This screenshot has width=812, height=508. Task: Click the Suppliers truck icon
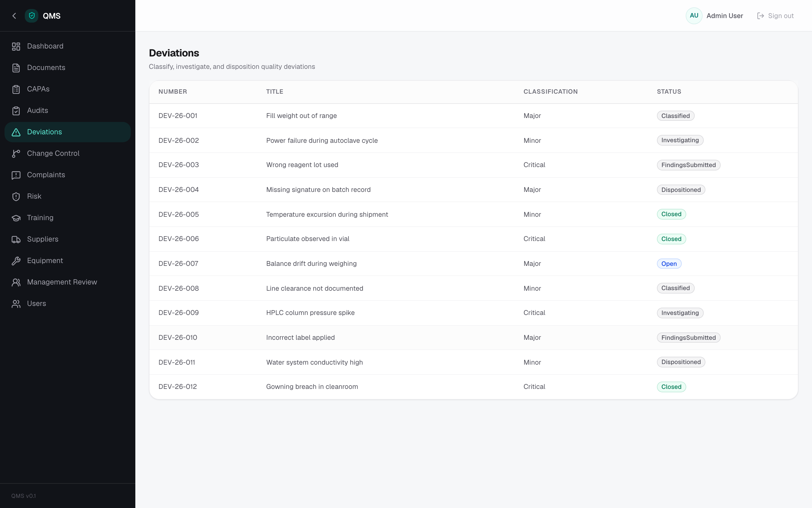pyautogui.click(x=16, y=239)
